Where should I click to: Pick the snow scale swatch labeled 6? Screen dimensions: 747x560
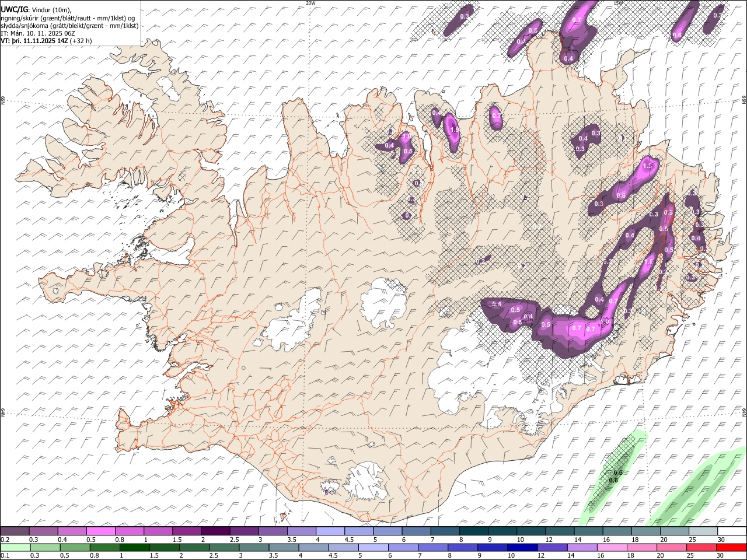click(416, 531)
